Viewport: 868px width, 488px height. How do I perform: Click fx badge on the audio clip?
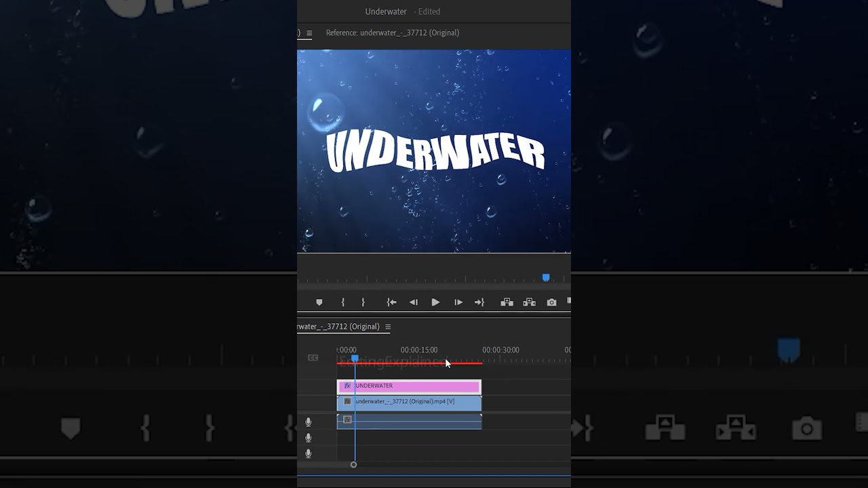[x=348, y=420]
